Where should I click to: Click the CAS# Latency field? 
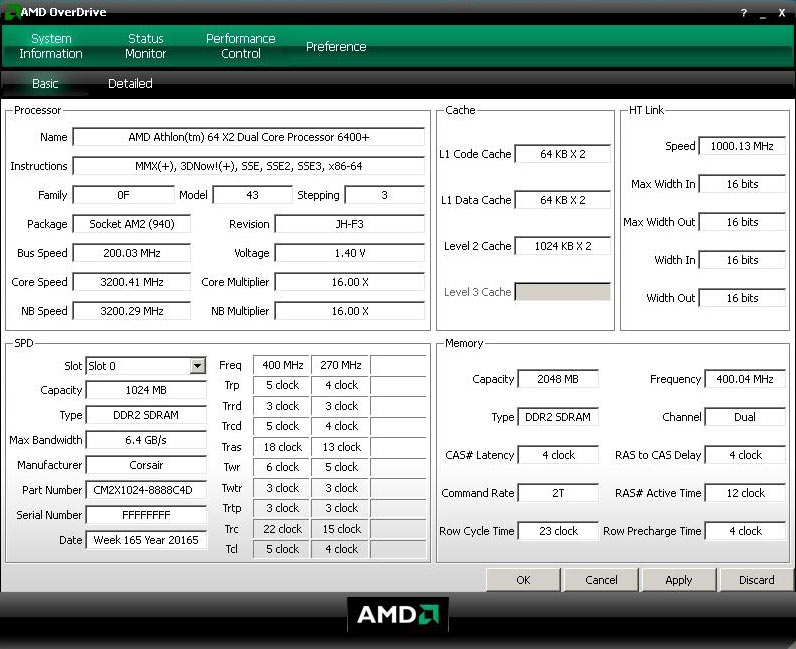[558, 455]
